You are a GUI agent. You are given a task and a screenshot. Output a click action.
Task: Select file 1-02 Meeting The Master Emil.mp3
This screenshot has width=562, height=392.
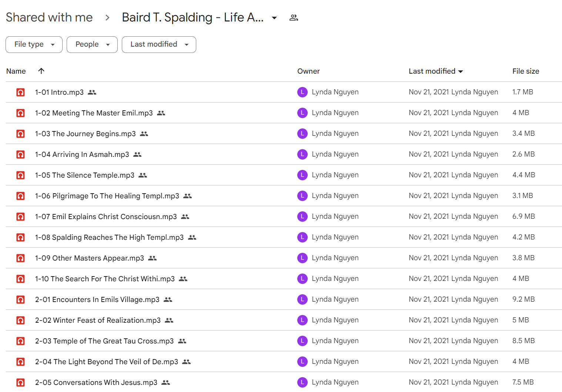pos(94,113)
